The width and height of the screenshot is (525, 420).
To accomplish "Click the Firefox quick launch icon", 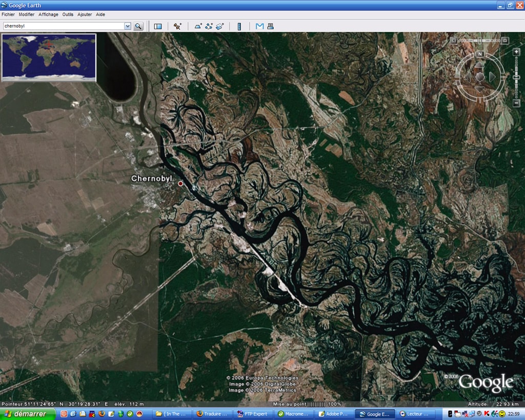I will (102, 414).
